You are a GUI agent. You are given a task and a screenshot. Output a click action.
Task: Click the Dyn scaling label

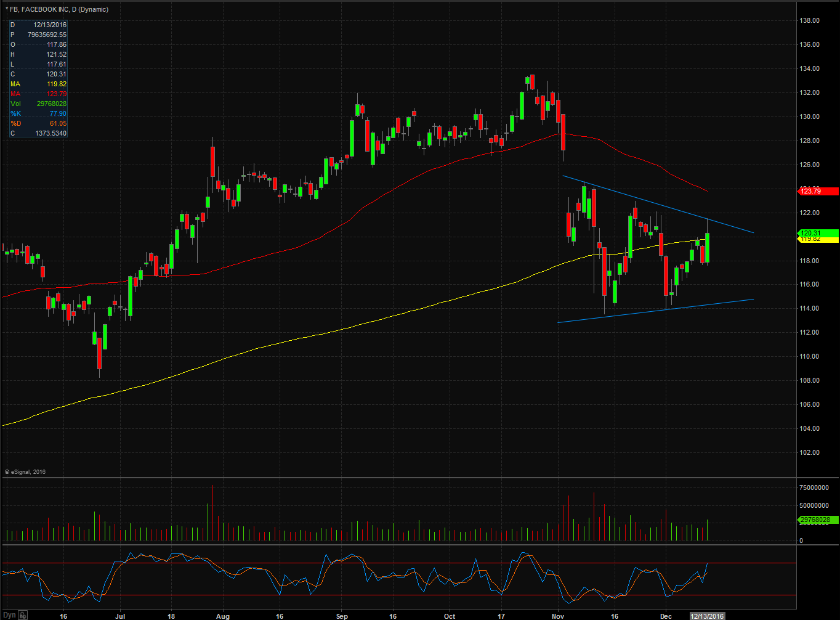(x=9, y=615)
